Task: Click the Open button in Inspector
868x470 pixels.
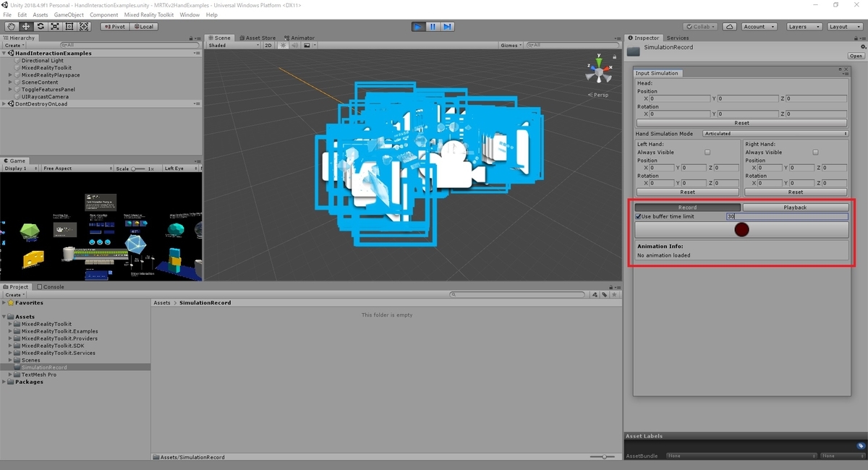Action: tap(856, 56)
